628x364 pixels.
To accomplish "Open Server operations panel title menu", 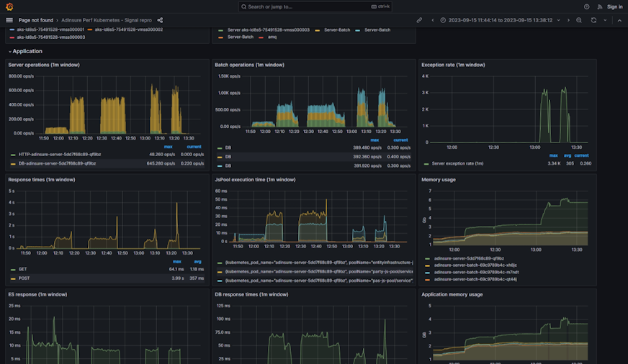I will tap(44, 65).
